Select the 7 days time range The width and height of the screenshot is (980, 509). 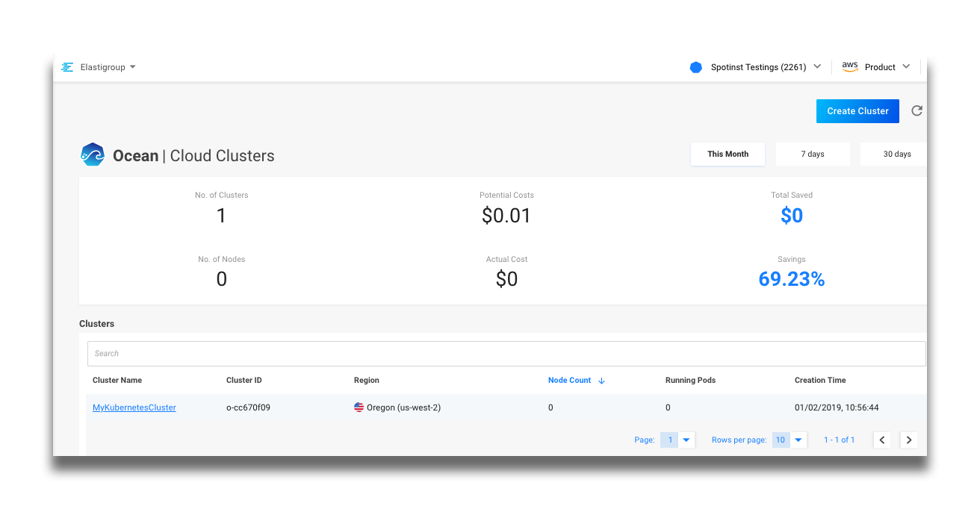[812, 154]
